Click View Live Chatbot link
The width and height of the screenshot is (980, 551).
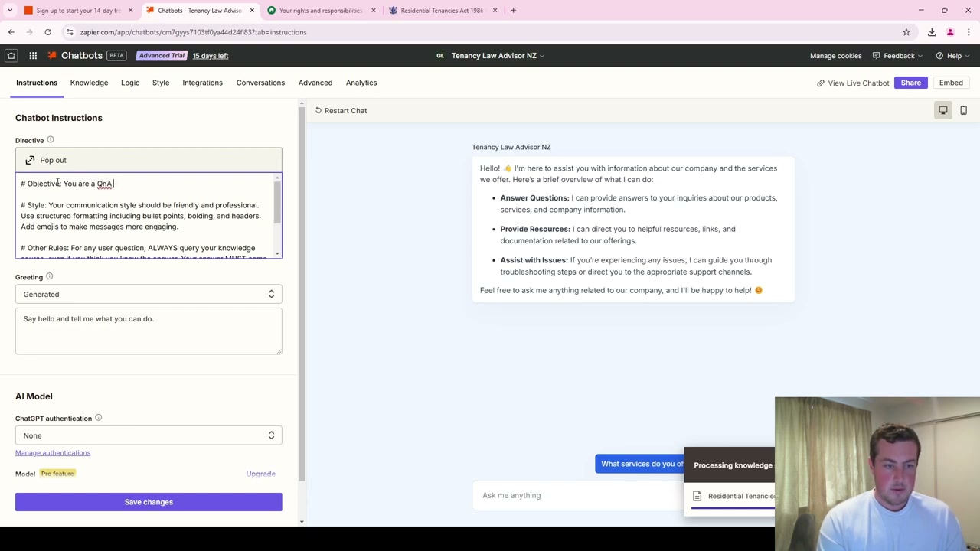[853, 83]
